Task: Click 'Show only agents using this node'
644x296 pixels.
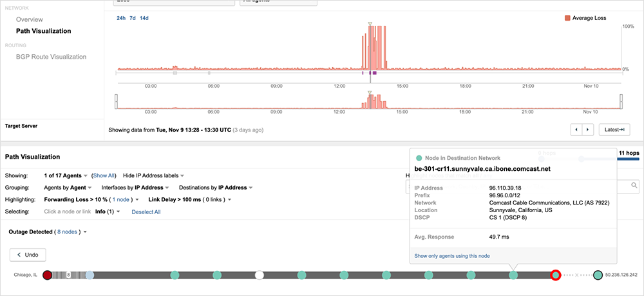Action: pos(452,256)
